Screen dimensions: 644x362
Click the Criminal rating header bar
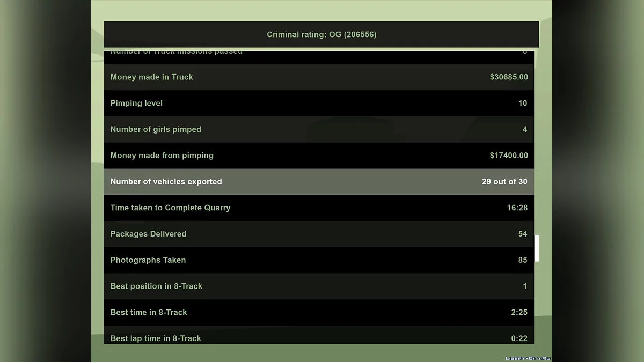click(x=321, y=34)
